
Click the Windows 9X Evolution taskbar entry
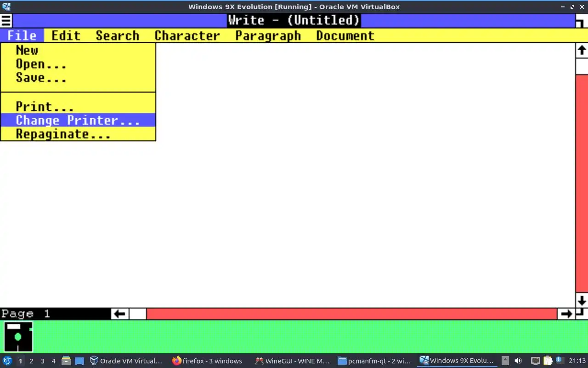coord(457,361)
